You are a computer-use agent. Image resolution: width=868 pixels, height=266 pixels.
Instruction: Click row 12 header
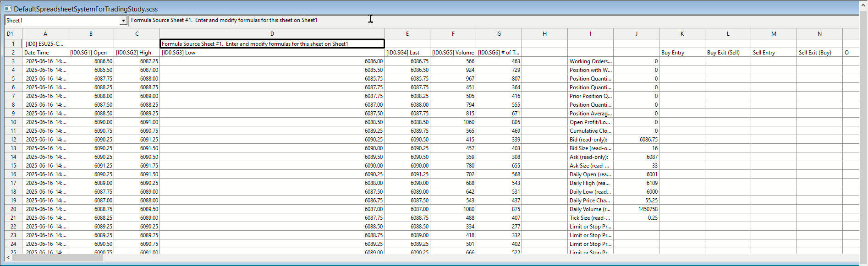click(13, 140)
